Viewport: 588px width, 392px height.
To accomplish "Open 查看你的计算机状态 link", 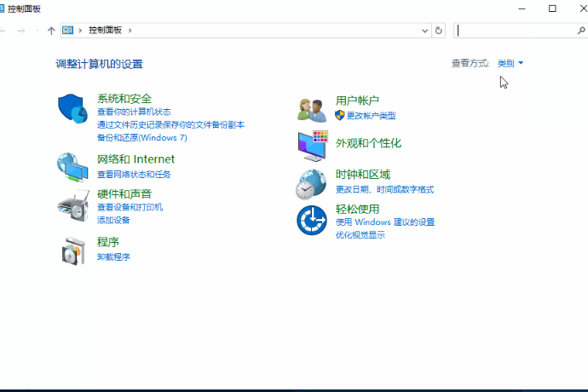I will pyautogui.click(x=134, y=112).
